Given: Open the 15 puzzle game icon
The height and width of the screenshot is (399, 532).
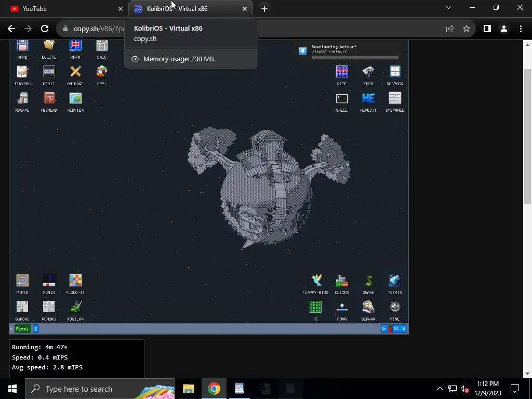Looking at the screenshot, I should pyautogui.click(x=315, y=311).
